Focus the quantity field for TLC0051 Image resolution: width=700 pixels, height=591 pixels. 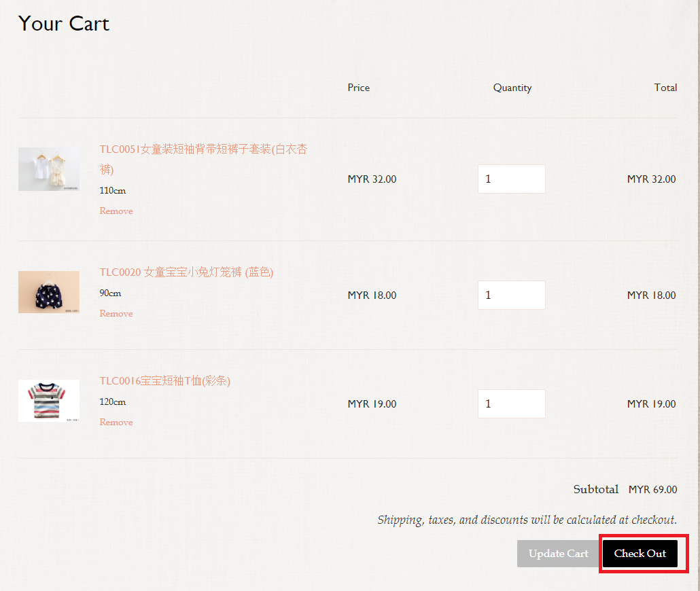point(511,179)
